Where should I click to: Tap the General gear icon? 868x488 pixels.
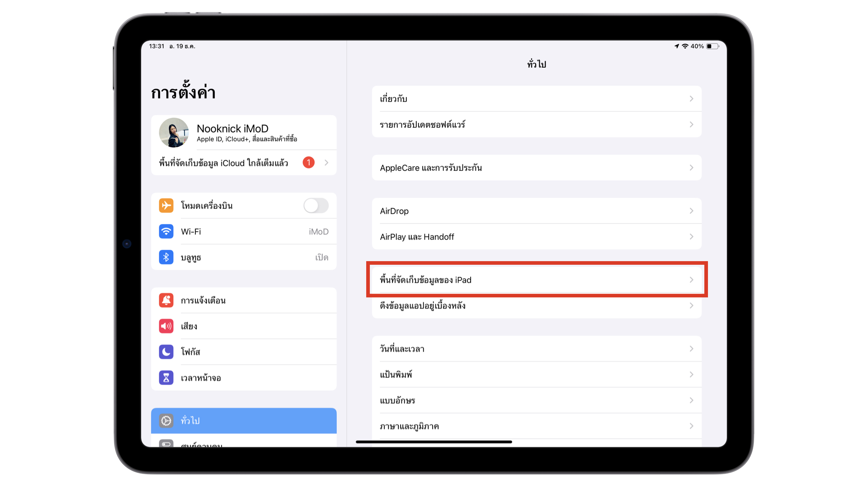(x=166, y=421)
